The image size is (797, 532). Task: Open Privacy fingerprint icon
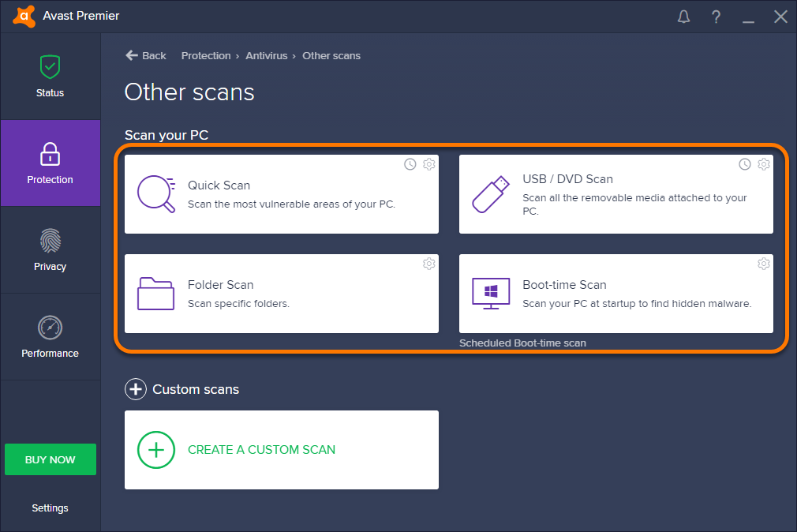50,241
